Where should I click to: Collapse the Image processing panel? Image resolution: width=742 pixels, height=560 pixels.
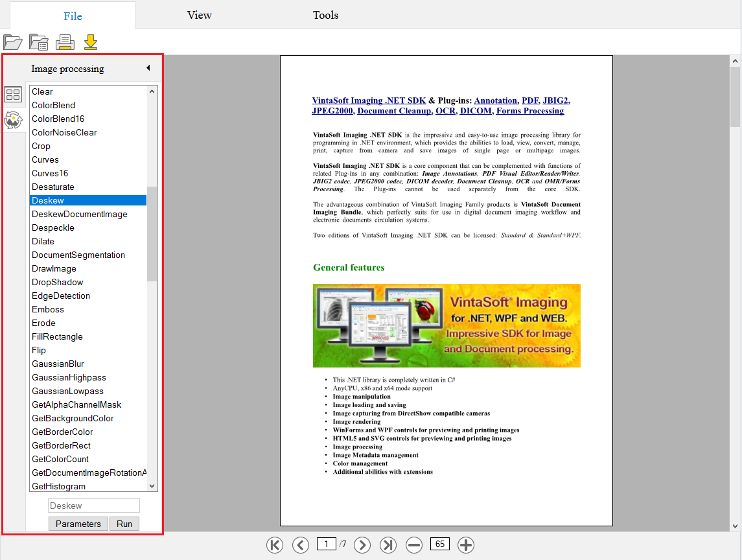click(148, 68)
